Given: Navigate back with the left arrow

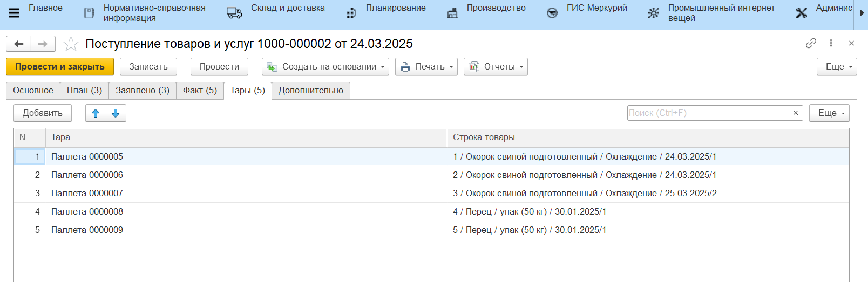Looking at the screenshot, I should (x=19, y=44).
